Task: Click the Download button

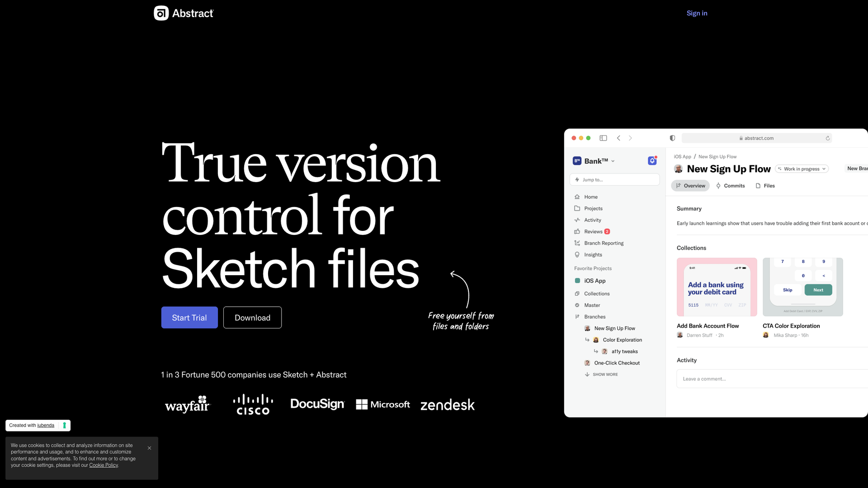Action: (x=252, y=318)
